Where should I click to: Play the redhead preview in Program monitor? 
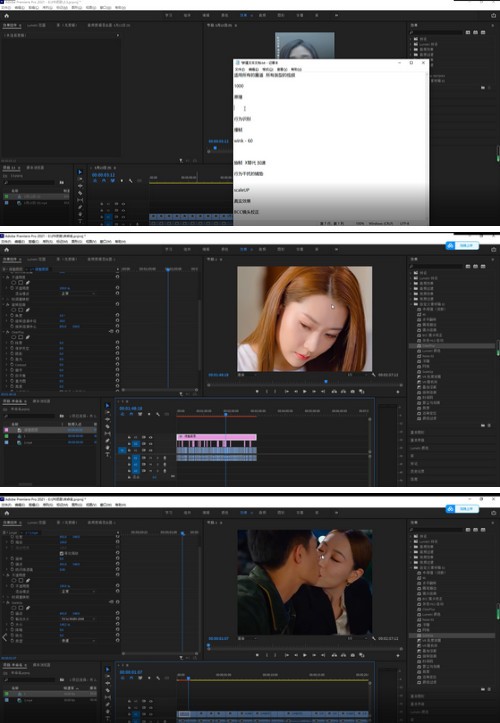coord(304,391)
